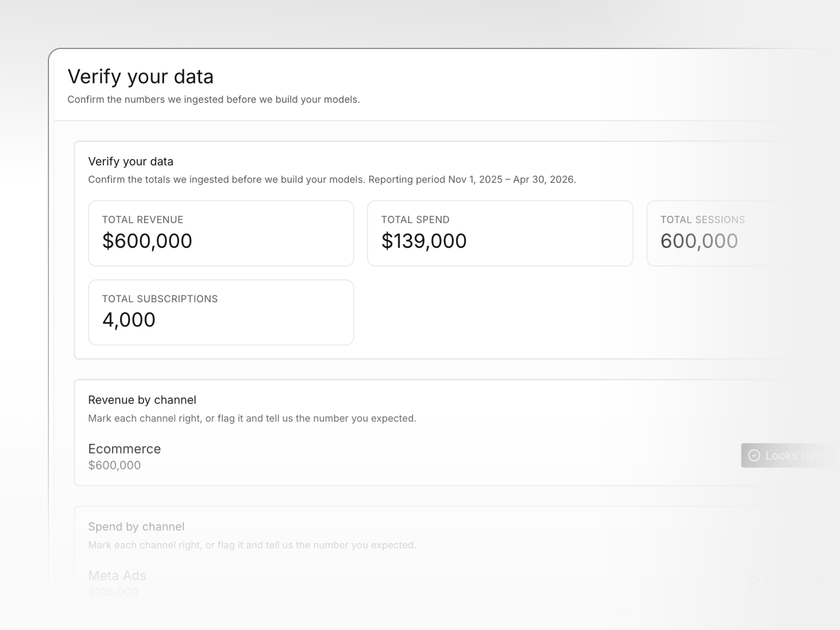Click the Looks right button for Ecommerce

coord(789,456)
